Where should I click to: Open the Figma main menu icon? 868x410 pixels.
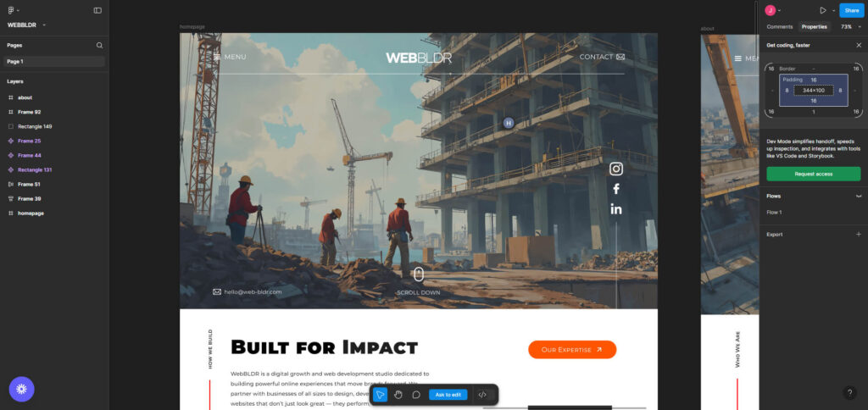(10, 10)
